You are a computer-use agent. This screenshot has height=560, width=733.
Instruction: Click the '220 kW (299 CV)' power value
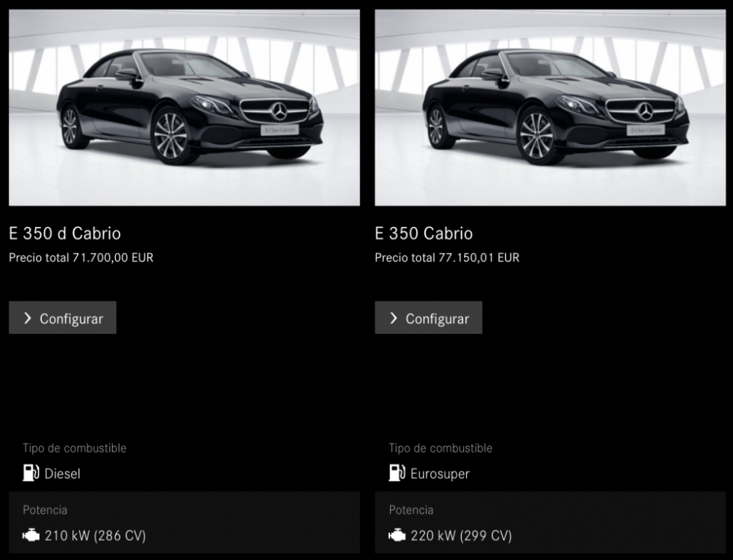point(462,535)
